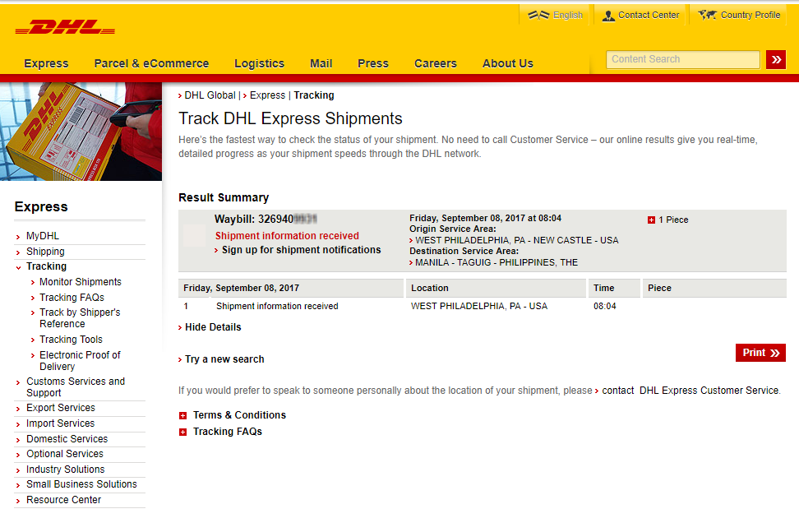799x532 pixels.
Task: Click the WEST PHILADELPHIA, PA - USA location cell
Action: pos(479,306)
